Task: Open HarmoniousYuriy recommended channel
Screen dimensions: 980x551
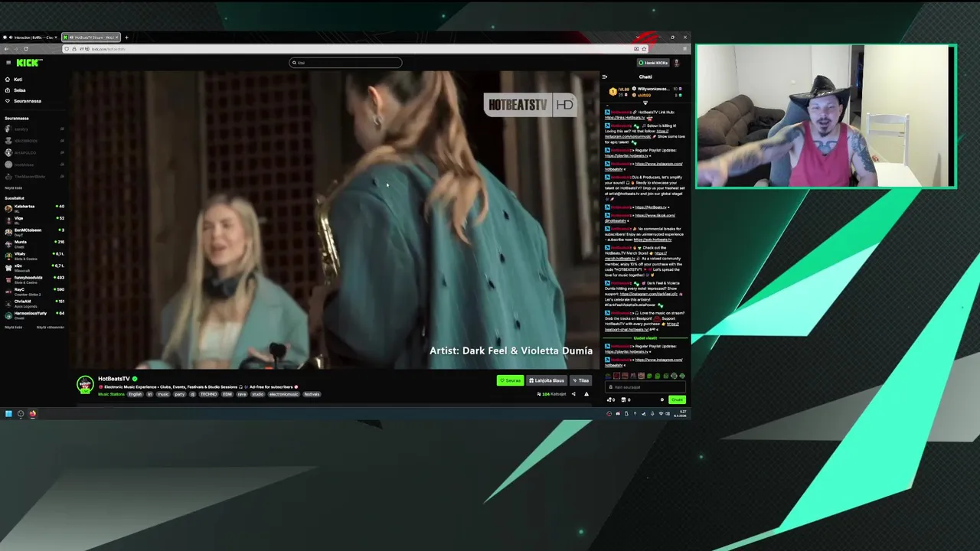Action: 34,315
